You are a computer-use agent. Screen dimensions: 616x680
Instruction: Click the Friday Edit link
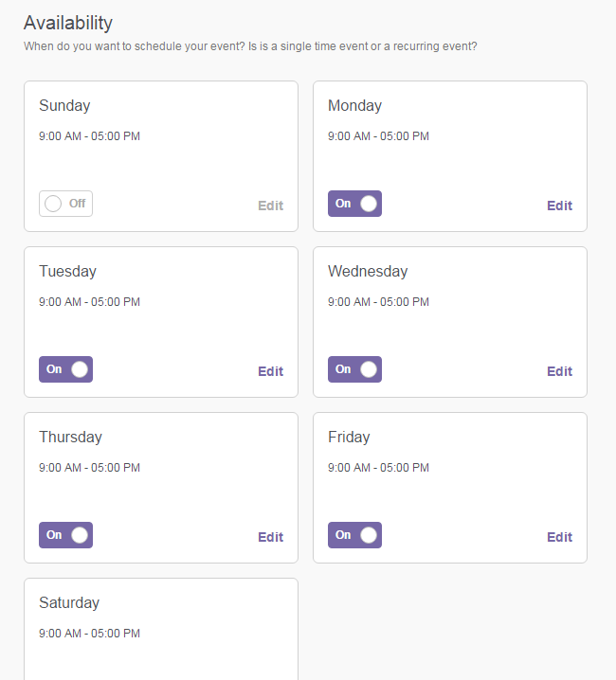click(x=559, y=537)
